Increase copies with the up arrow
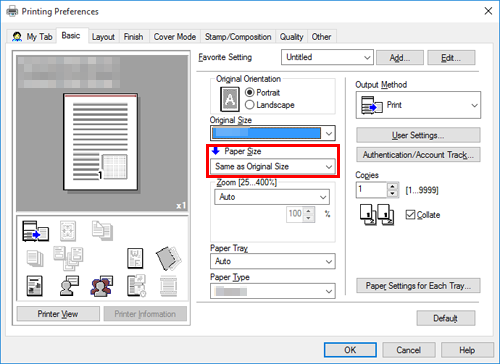This screenshot has height=364, width=500. [393, 186]
